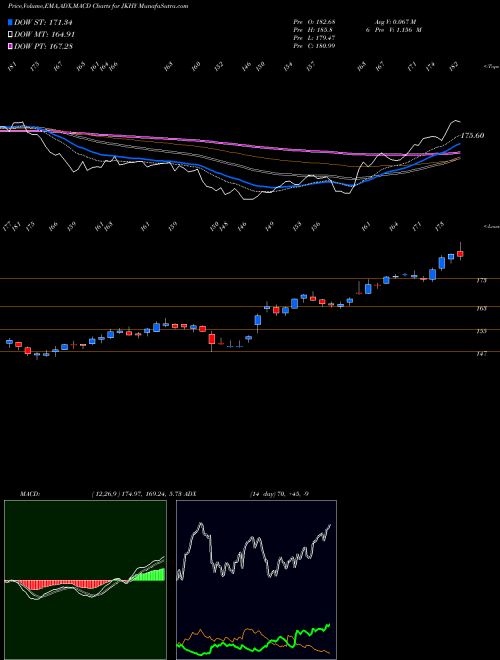Open the ADX indicator chart panel
The width and height of the screenshot is (500, 660).
pos(256,580)
